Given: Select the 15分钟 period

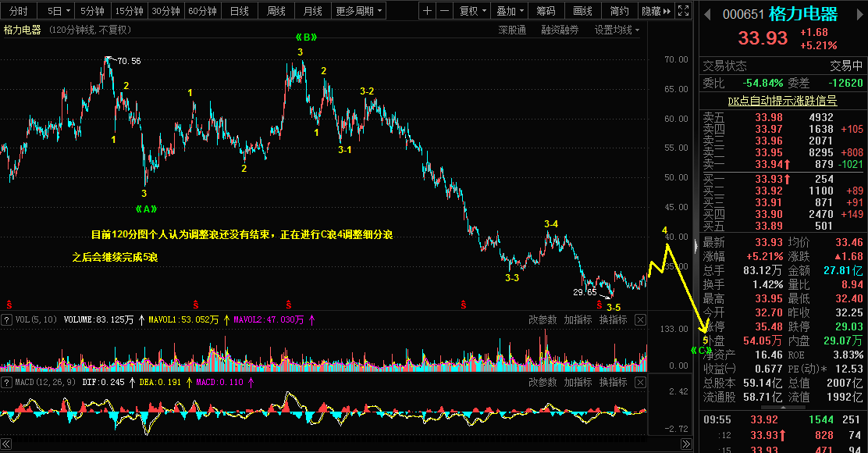Looking at the screenshot, I should [129, 10].
